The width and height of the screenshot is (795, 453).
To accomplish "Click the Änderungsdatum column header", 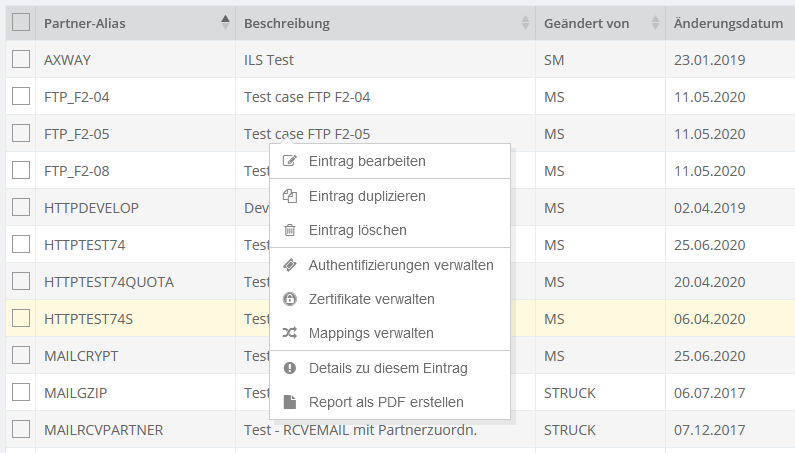I will (x=727, y=23).
